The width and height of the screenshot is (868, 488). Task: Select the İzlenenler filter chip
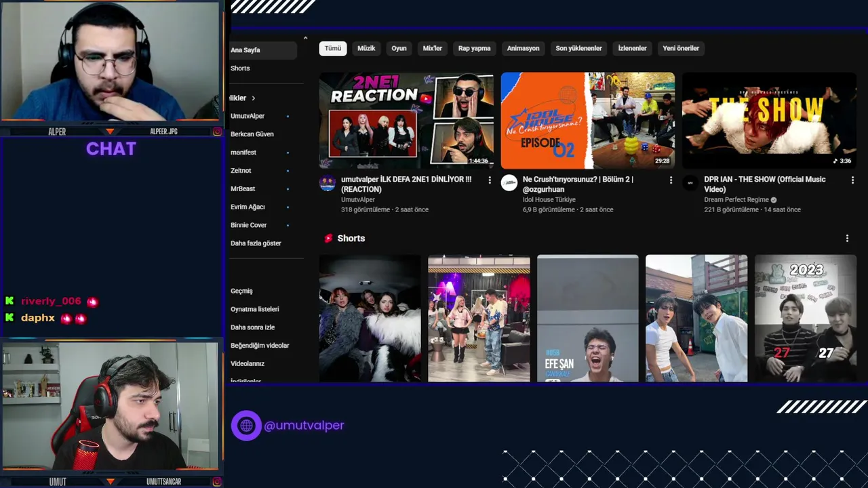(x=632, y=48)
